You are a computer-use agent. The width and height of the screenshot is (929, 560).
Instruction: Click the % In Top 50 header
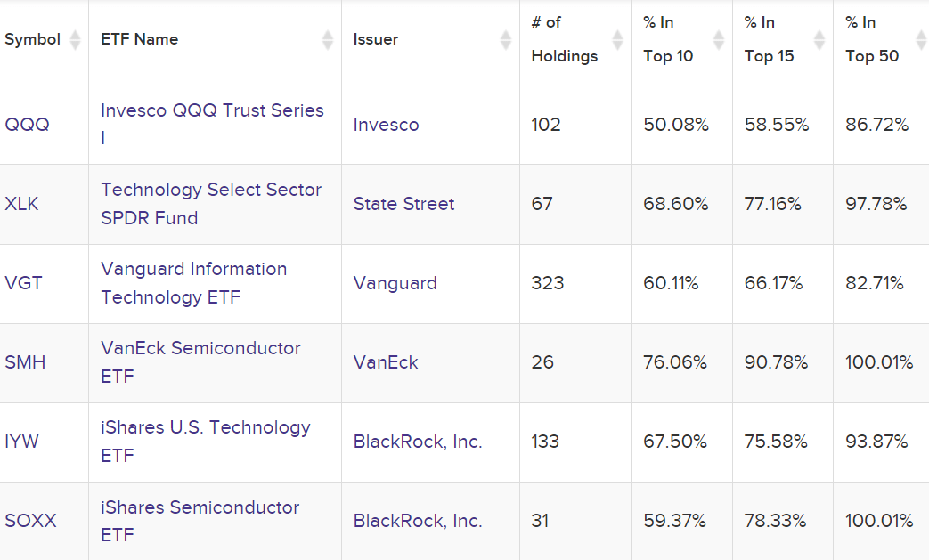[872, 39]
